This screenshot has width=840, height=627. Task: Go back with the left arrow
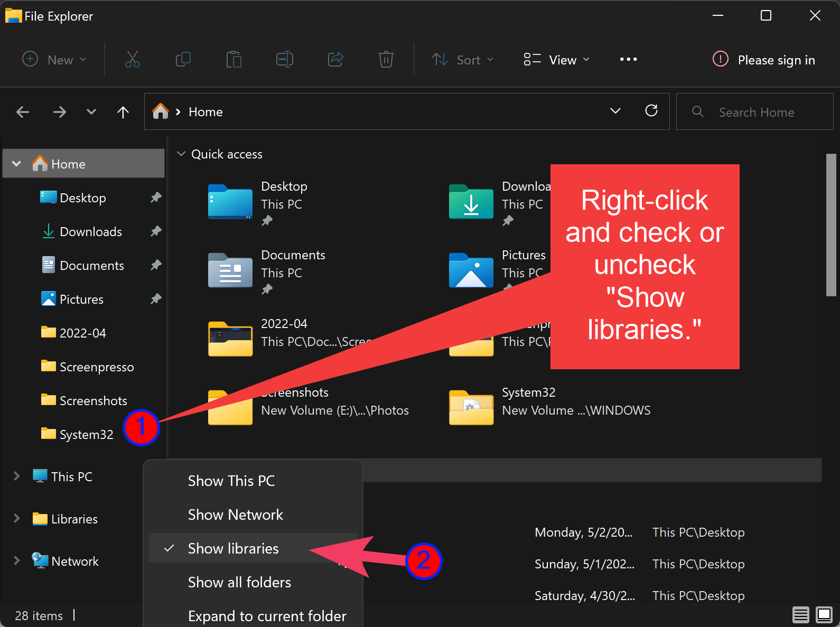pos(23,112)
